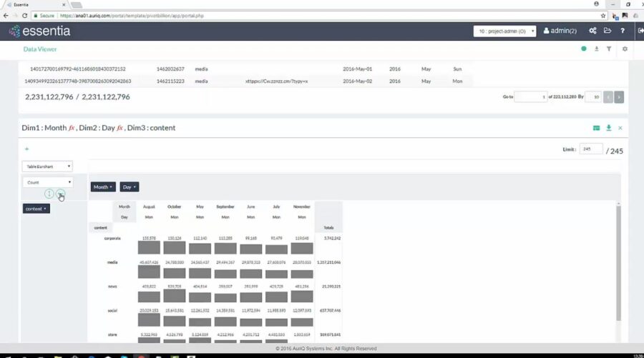Click the Limit value field
The height and width of the screenshot is (358, 644).
pyautogui.click(x=591, y=149)
